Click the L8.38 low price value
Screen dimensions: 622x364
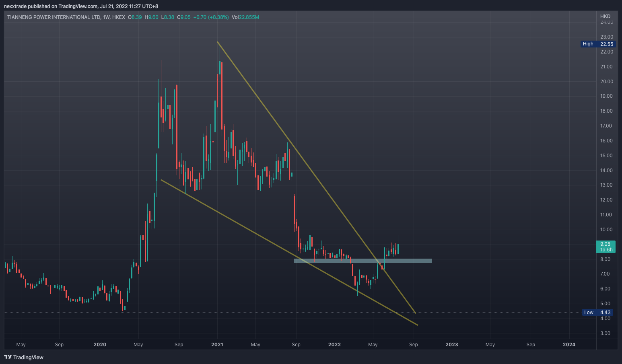tap(167, 17)
